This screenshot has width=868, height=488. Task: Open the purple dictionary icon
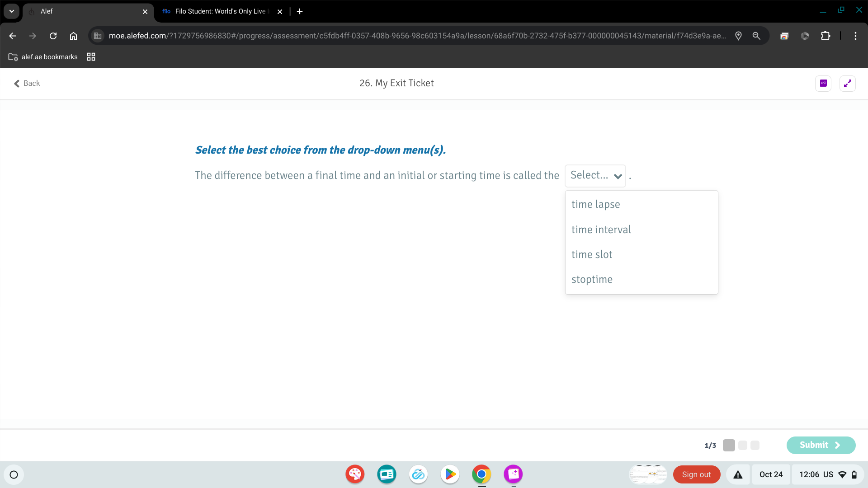(x=823, y=84)
